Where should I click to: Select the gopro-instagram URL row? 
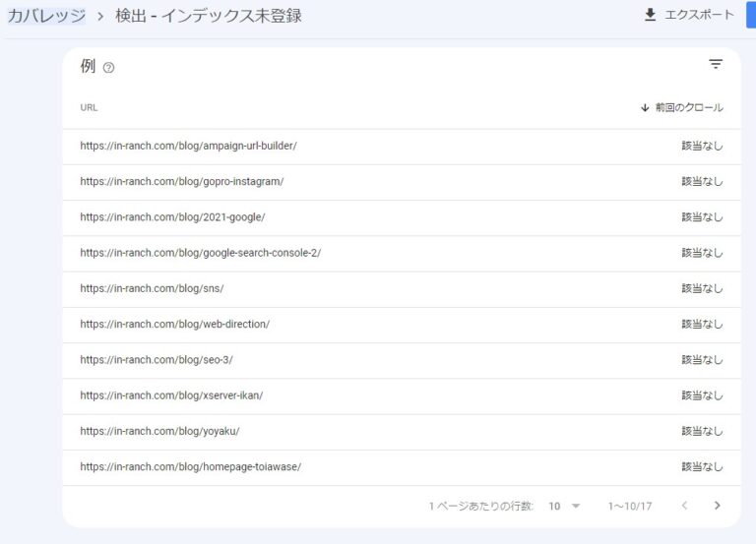point(182,182)
